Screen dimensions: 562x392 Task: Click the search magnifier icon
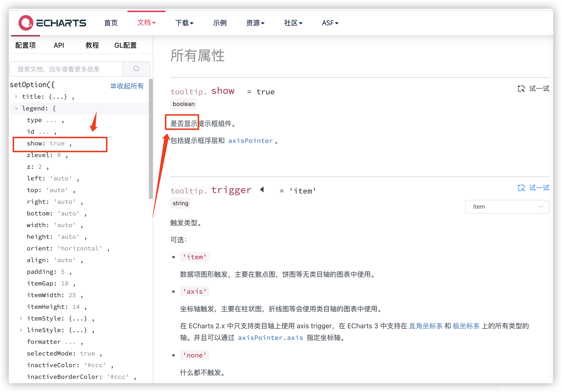coord(136,69)
